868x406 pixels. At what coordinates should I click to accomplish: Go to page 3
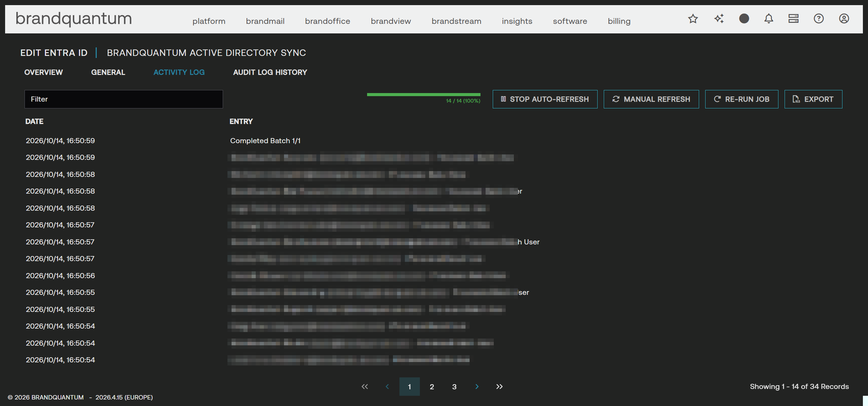tap(454, 387)
